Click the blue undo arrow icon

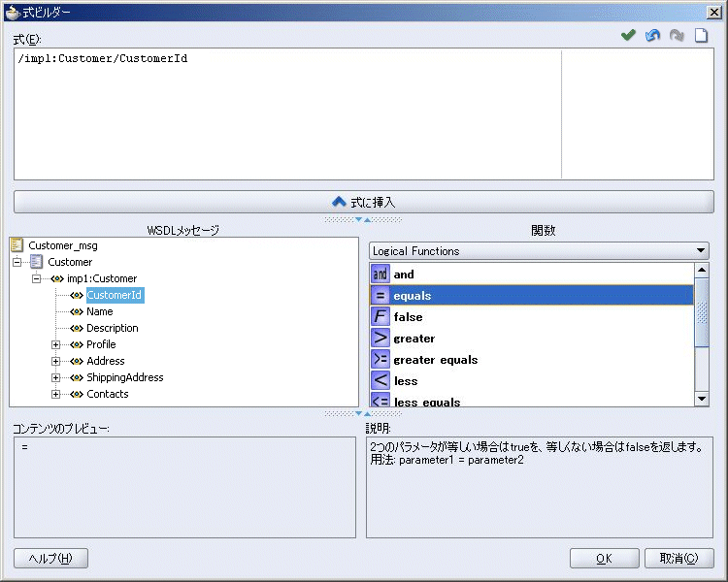[x=653, y=35]
